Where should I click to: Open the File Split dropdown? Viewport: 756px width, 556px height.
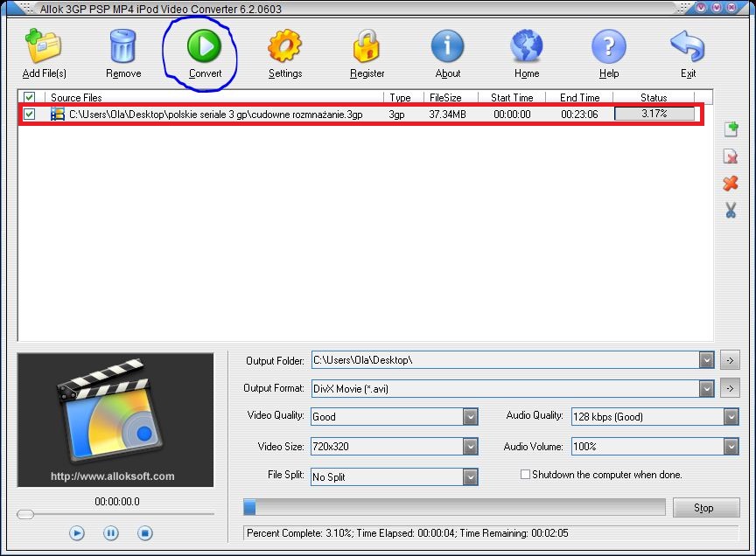pos(470,477)
